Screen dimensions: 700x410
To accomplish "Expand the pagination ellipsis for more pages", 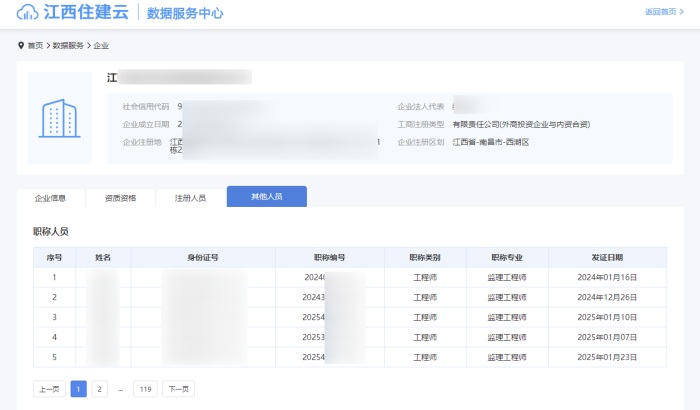I will pos(121,389).
